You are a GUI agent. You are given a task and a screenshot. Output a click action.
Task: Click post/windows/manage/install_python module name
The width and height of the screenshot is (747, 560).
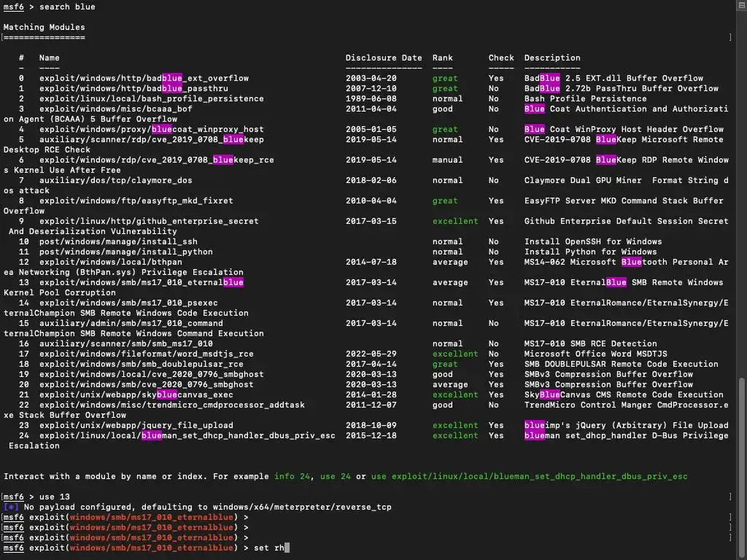click(125, 252)
